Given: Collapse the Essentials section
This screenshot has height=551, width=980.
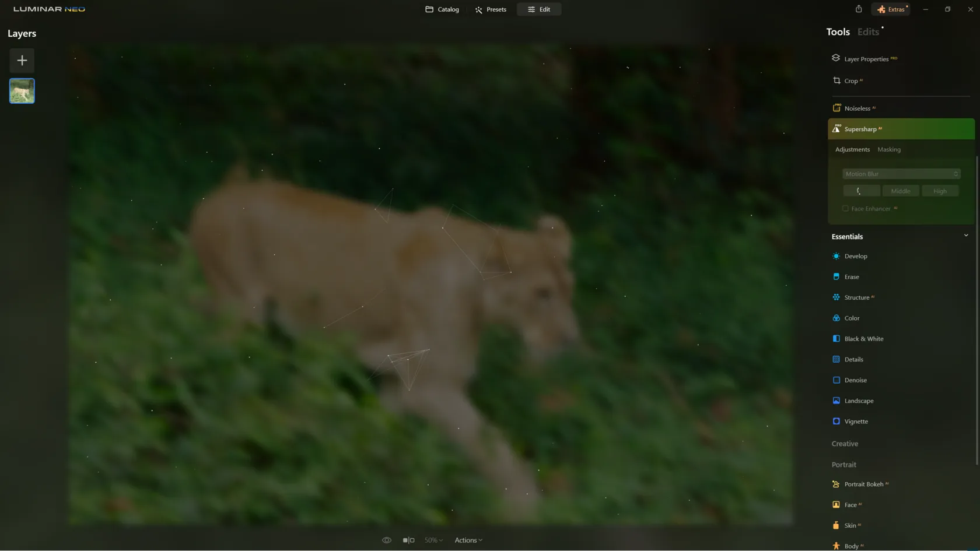Looking at the screenshot, I should coord(965,236).
